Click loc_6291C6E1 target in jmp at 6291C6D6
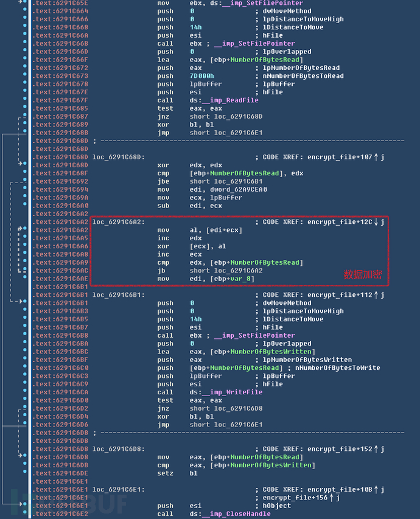Image resolution: width=420 pixels, height=519 pixels. [238, 425]
